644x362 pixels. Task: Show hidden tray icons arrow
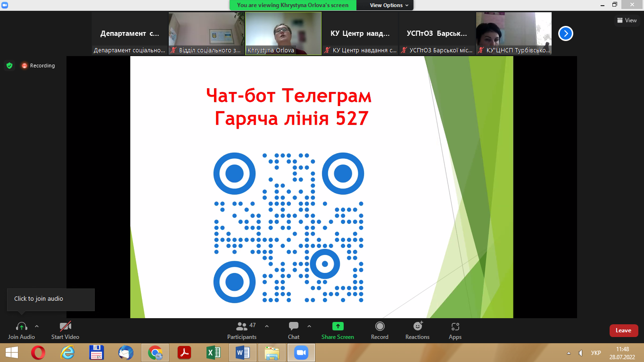pos(569,353)
